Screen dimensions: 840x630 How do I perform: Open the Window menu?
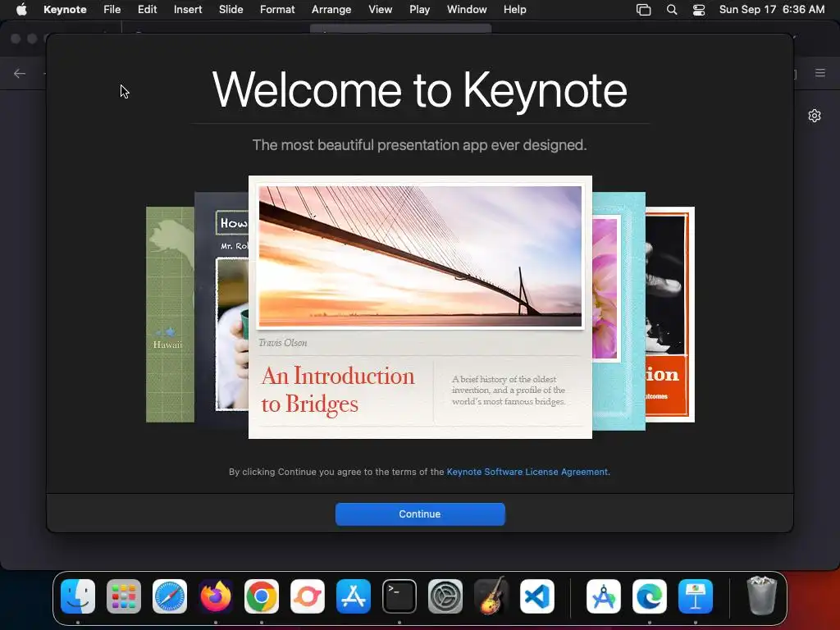(x=467, y=10)
